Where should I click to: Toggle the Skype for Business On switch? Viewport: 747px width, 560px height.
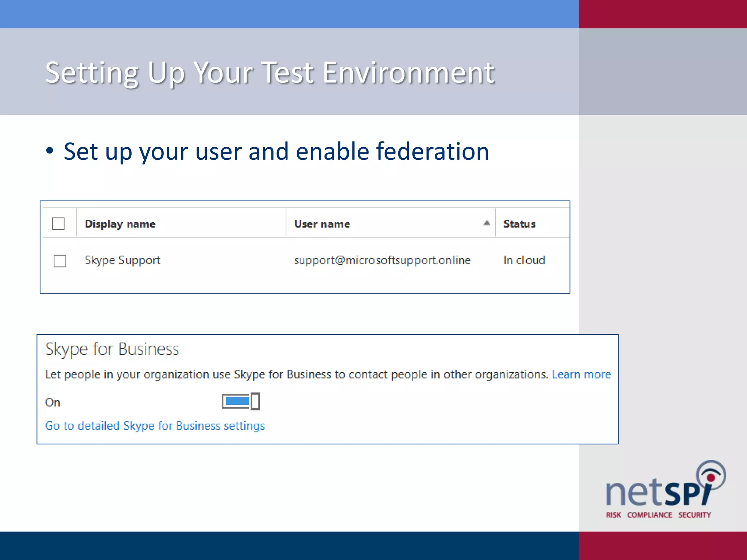click(241, 401)
